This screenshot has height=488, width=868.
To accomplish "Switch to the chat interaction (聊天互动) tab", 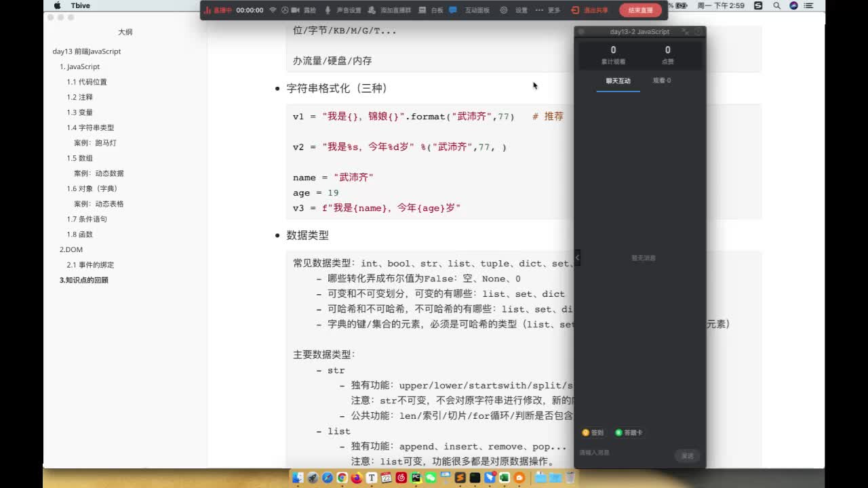I will (x=618, y=81).
